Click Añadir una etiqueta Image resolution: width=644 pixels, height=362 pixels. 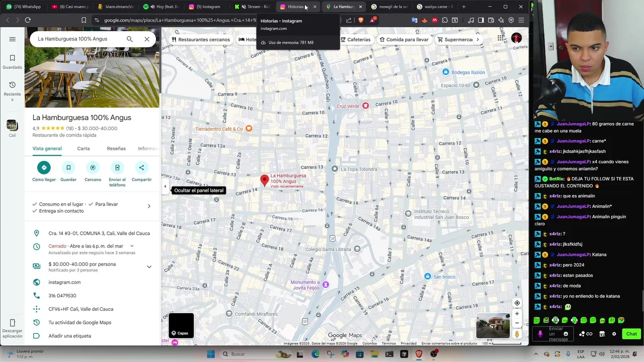[x=69, y=336]
